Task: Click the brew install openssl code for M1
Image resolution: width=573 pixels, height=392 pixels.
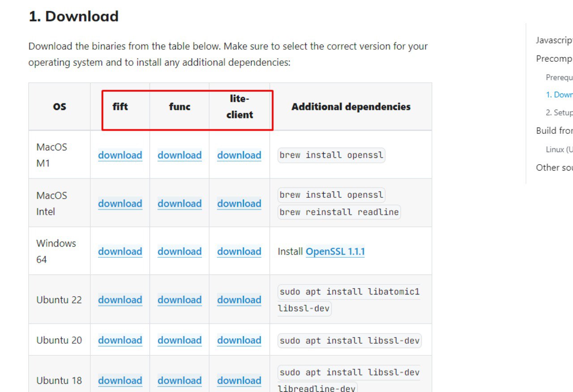Action: click(331, 155)
